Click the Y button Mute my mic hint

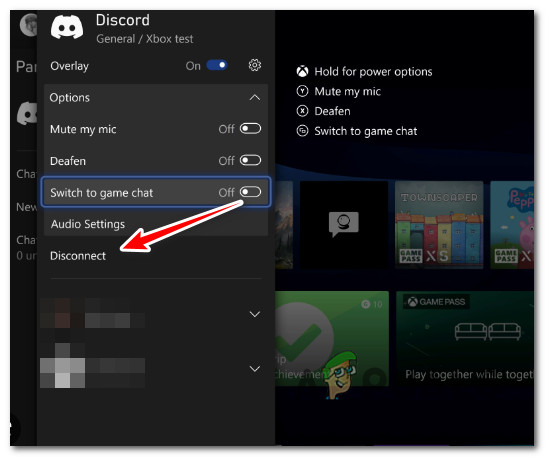[302, 91]
